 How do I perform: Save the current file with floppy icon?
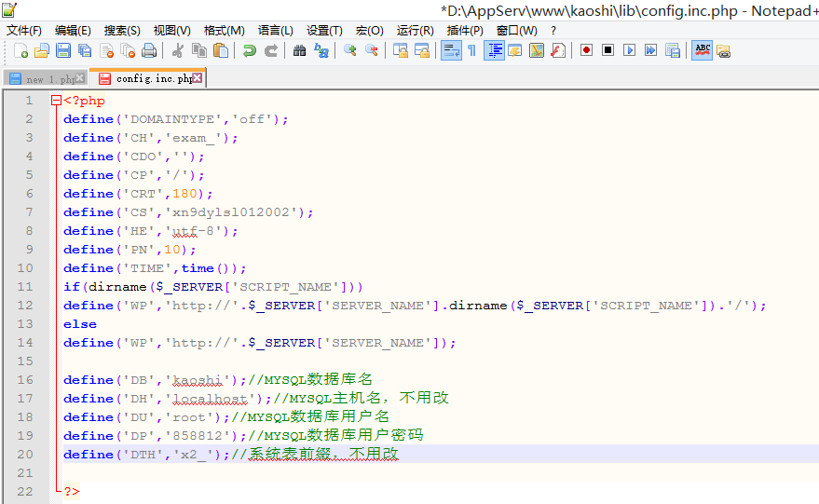pos(63,50)
